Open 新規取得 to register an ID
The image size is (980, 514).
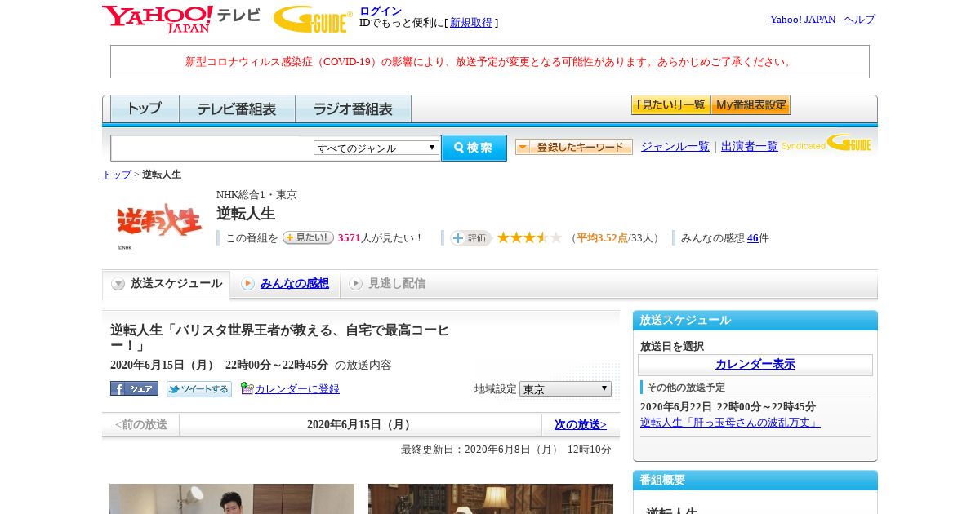point(471,23)
